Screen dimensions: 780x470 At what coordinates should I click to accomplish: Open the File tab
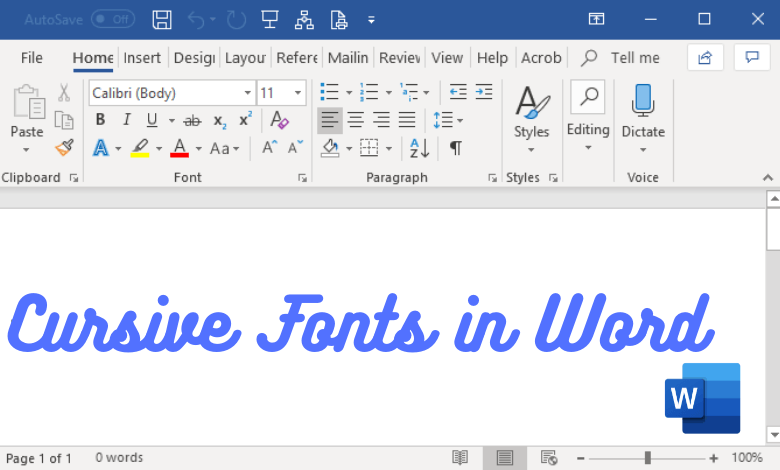[x=31, y=58]
